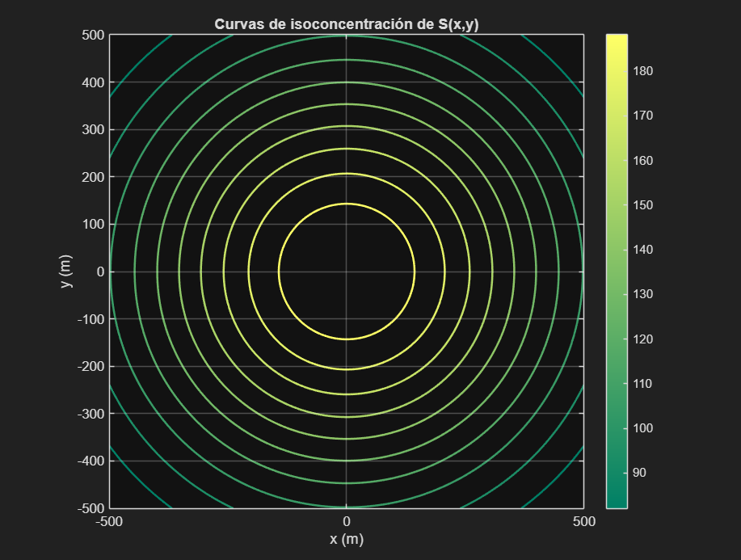The height and width of the screenshot is (560, 741).
Task: Click the 170 colorbar tick label
Action: tap(643, 116)
